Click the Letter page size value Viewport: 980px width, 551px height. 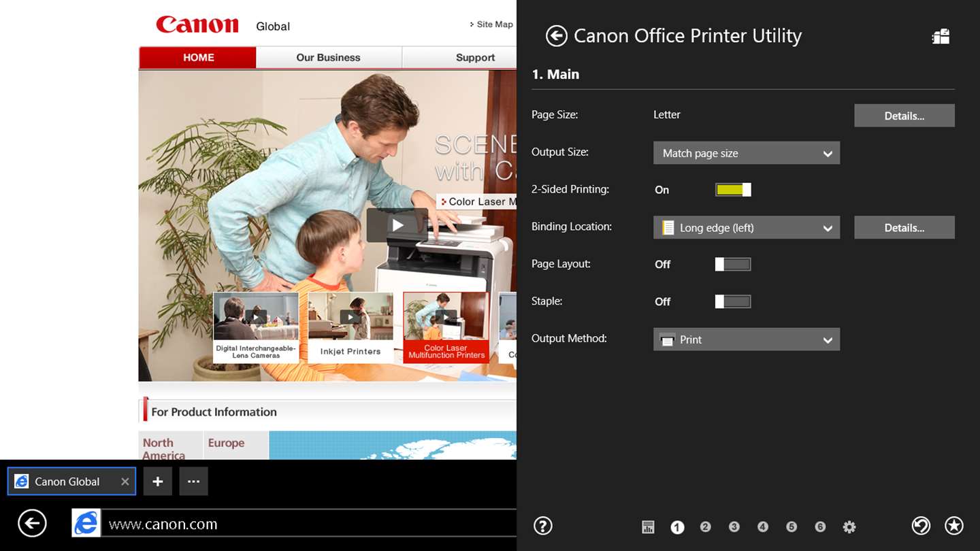667,115
